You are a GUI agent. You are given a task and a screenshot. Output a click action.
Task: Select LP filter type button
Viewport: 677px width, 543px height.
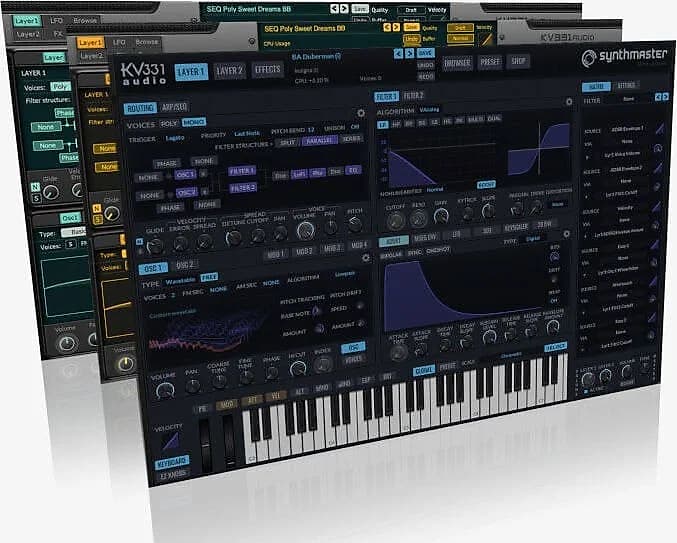tap(383, 125)
